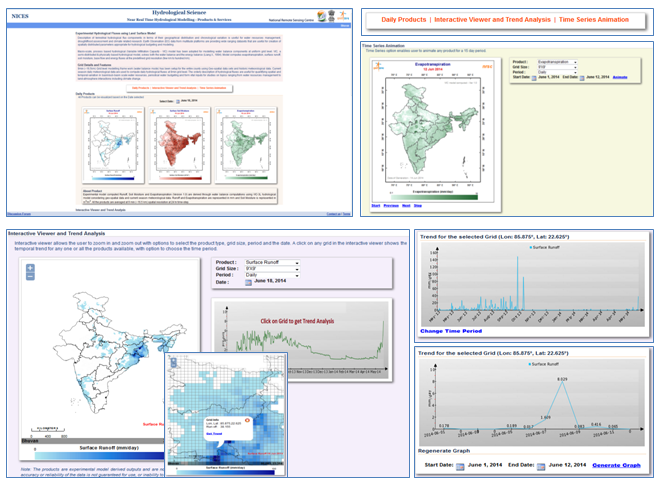
Task: Click the June 18, 2014 date in Interactive Viewer
Action: pyautogui.click(x=270, y=281)
